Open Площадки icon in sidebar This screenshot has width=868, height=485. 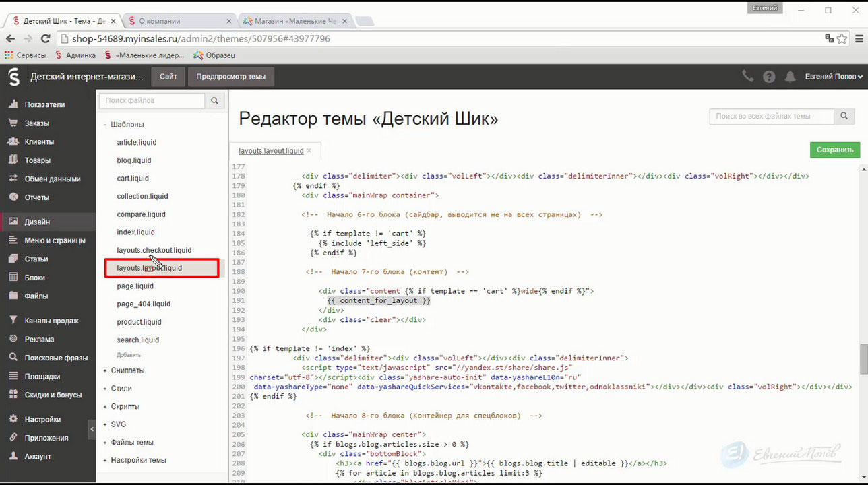coord(12,376)
